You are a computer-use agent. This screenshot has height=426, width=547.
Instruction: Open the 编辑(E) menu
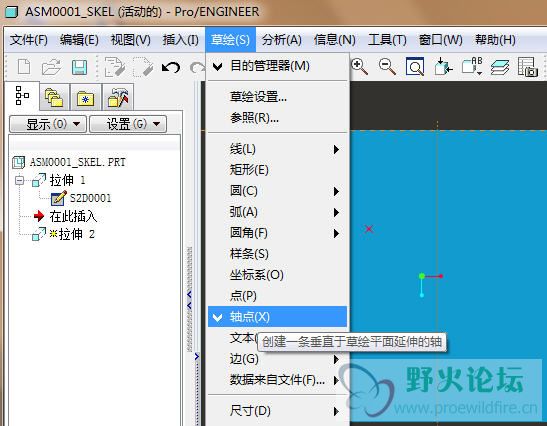79,40
